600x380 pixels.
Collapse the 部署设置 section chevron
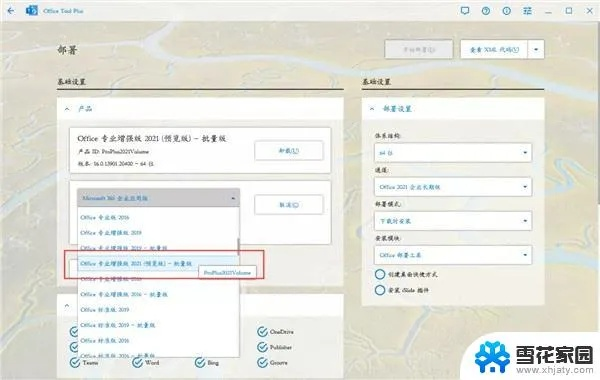click(x=372, y=109)
